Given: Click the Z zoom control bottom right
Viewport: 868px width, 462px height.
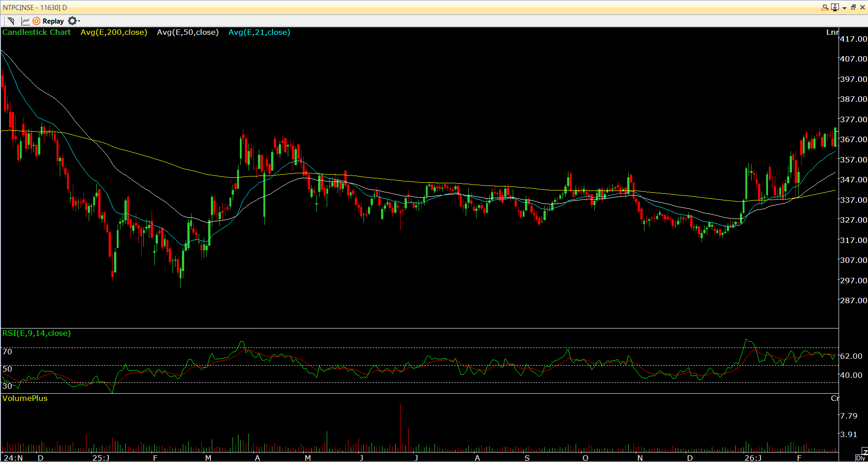Looking at the screenshot, I should [x=865, y=452].
